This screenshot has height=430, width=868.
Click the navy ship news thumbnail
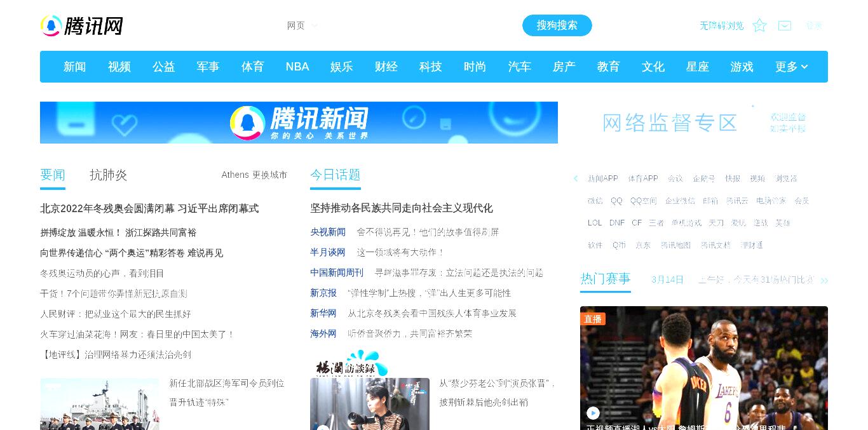click(x=100, y=404)
